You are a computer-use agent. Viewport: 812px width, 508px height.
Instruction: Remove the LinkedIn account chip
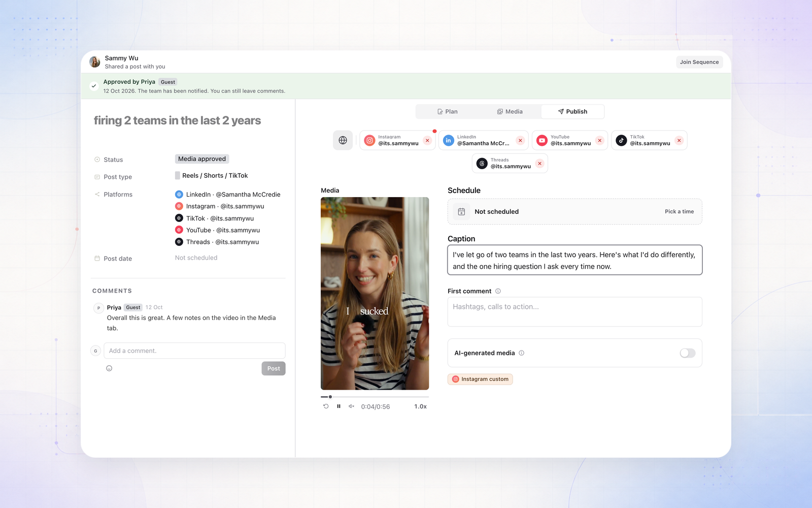(x=520, y=141)
